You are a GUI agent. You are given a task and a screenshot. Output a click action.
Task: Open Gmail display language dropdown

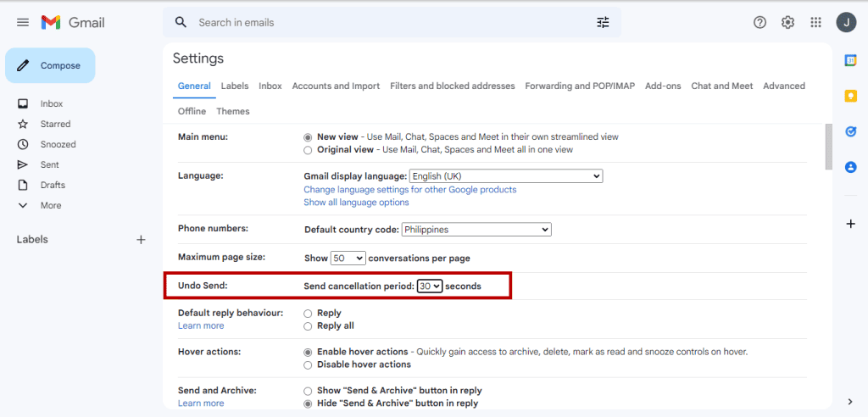tap(506, 176)
